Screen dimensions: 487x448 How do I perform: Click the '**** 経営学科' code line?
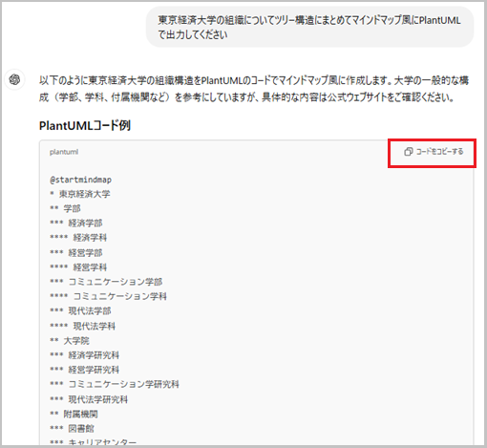coord(78,267)
